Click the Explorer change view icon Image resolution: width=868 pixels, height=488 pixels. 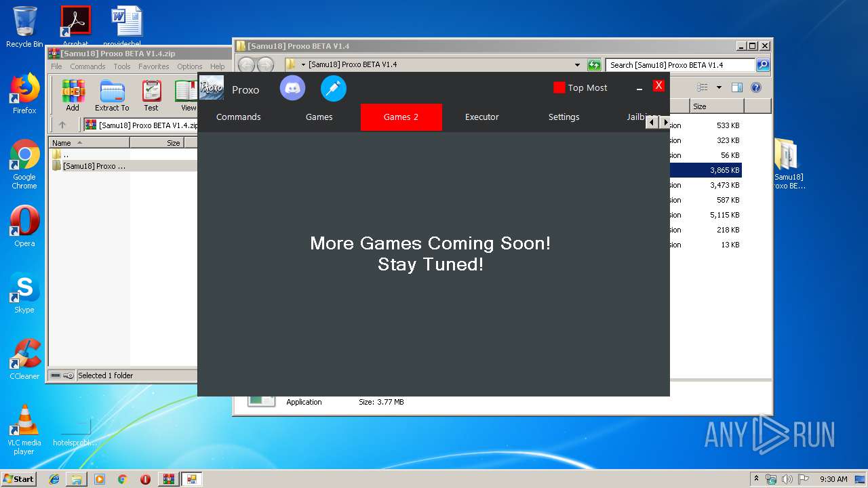703,87
